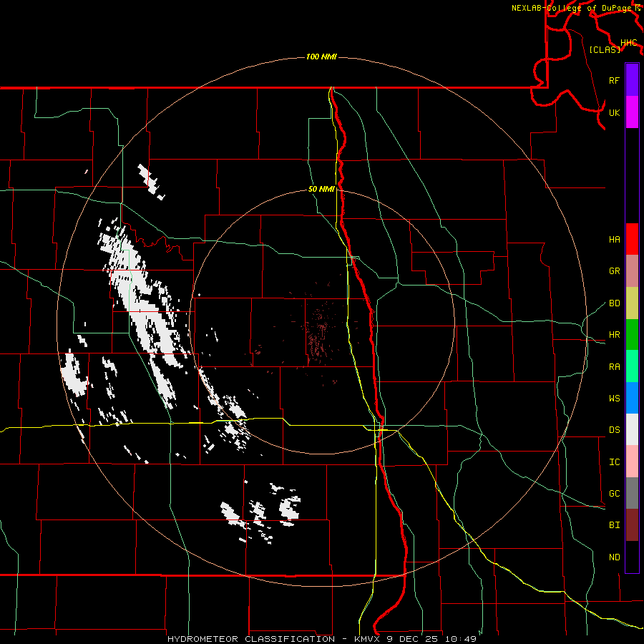Click the UK magenta legend swatch
This screenshot has height=644, width=644.
[632, 112]
